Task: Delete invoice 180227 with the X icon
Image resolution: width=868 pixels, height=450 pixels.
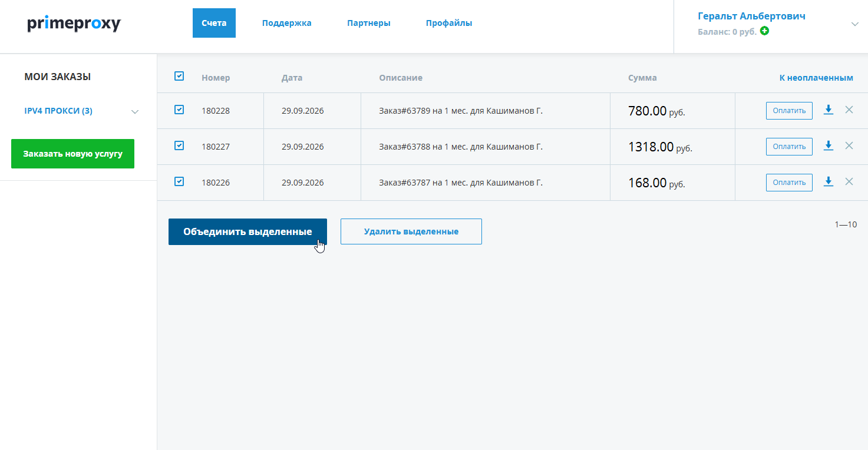Action: 849,145
